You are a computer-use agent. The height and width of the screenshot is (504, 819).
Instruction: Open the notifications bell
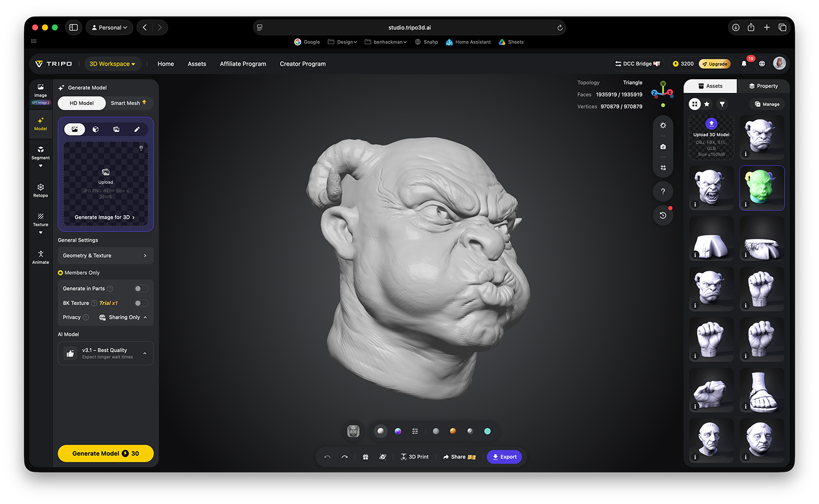744,64
